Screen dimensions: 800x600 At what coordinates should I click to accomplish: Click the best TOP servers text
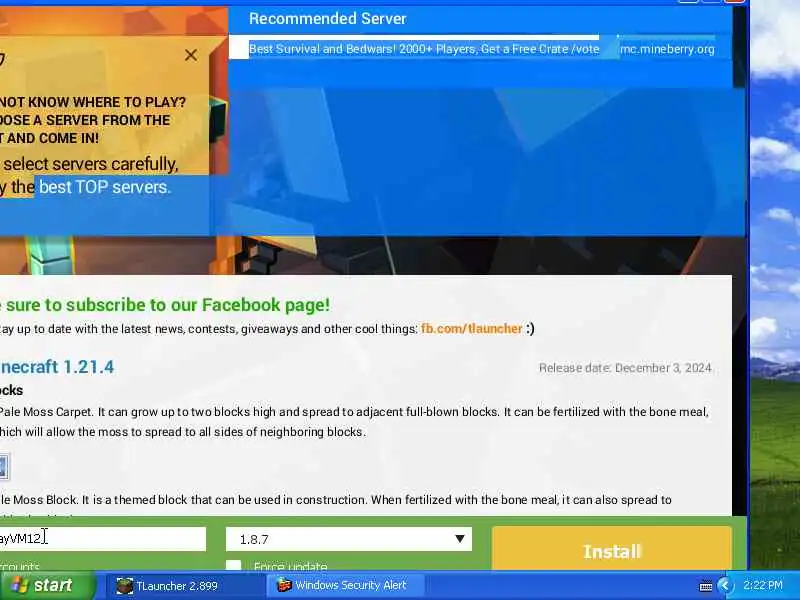(105, 187)
